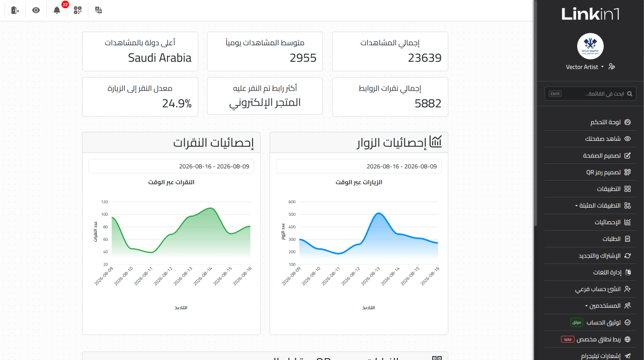Open الإحصائيات statistics menu item
The height and width of the screenshot is (360, 644).
pyautogui.click(x=590, y=222)
